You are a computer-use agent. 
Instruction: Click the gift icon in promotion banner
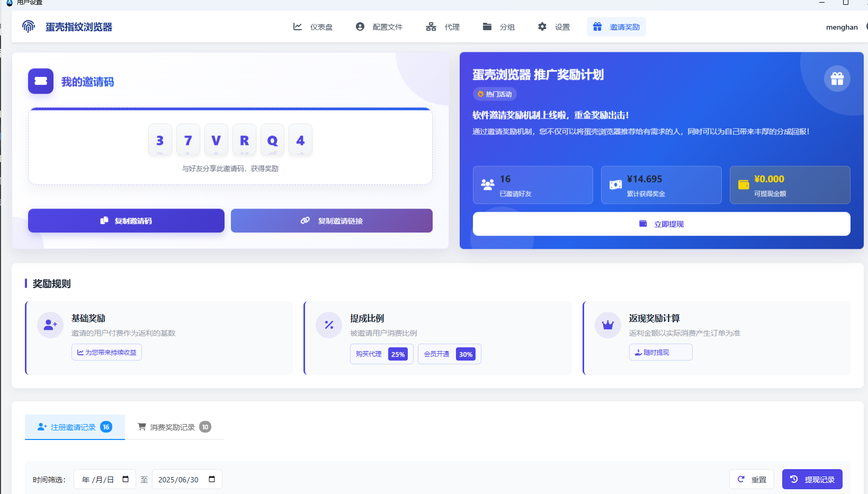tap(837, 79)
